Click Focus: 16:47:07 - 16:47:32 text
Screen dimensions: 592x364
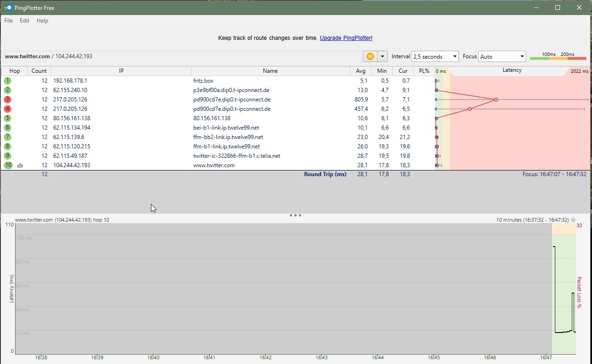tap(554, 174)
